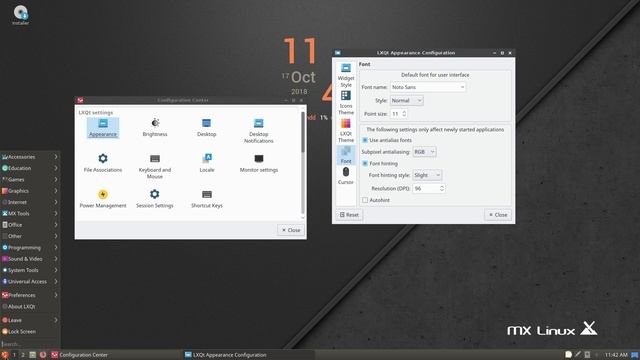Screen dimensions: 640x360
Task: Open Monitor settings
Action: 259,163
